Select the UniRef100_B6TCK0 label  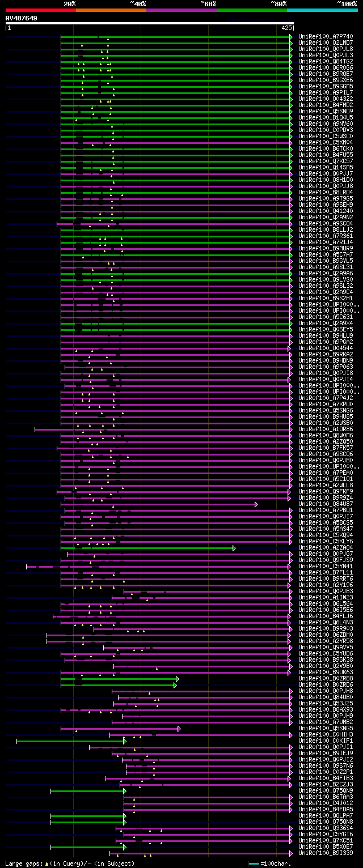tap(326, 149)
